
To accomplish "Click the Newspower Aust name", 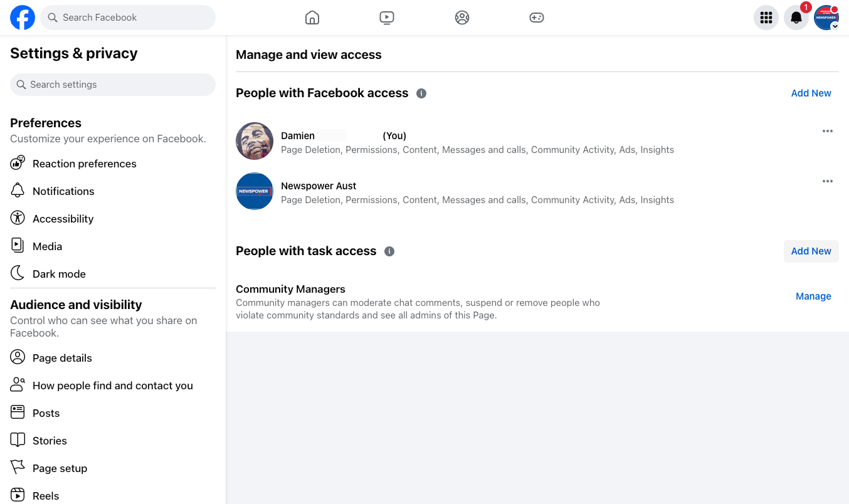I will point(319,186).
